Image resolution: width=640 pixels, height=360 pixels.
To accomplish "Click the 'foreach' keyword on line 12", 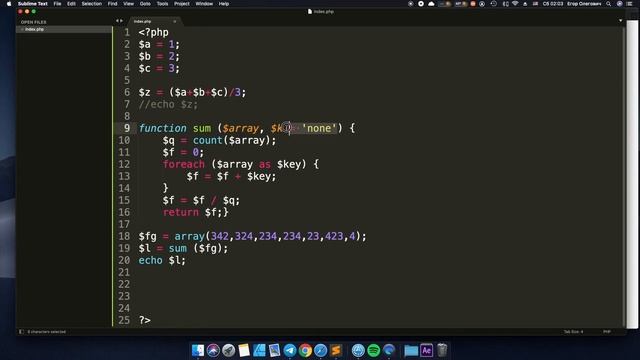I will (x=184, y=164).
